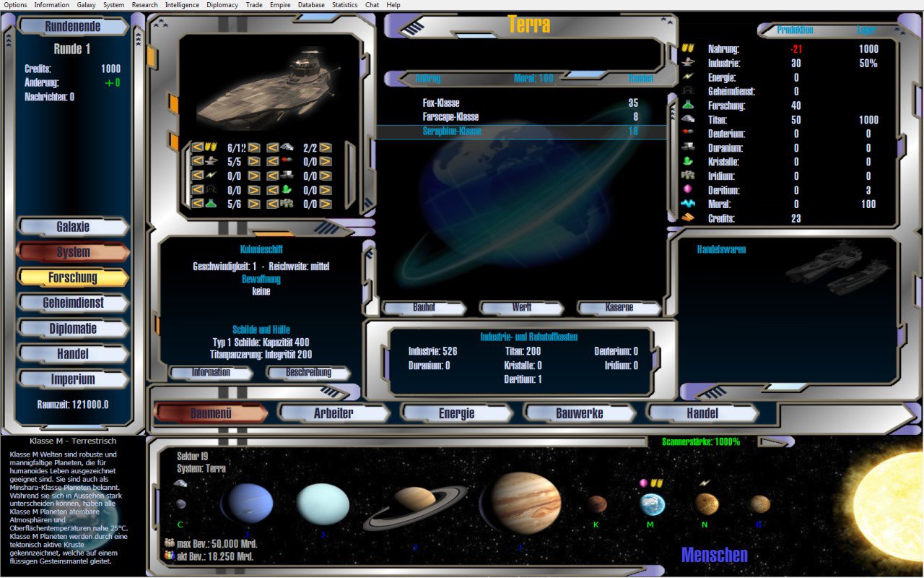Click the pink Deritium icon in the production list
The width and height of the screenshot is (924, 578).
[x=689, y=189]
